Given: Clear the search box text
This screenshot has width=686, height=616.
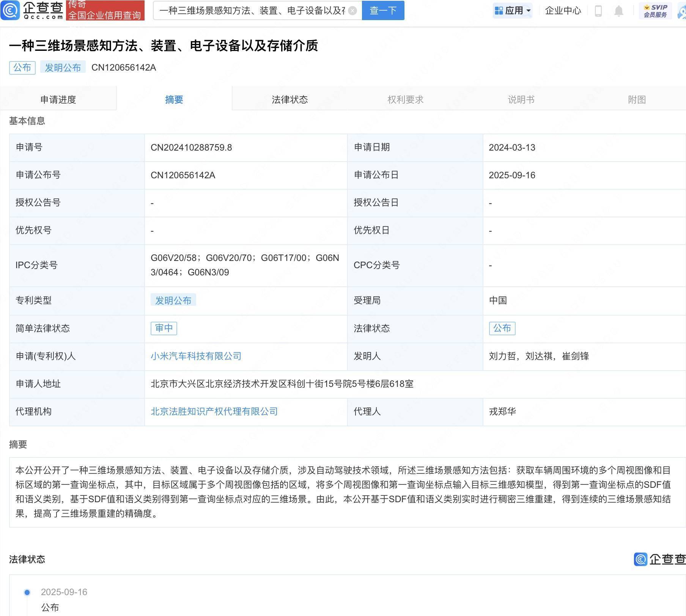Looking at the screenshot, I should pos(352,11).
